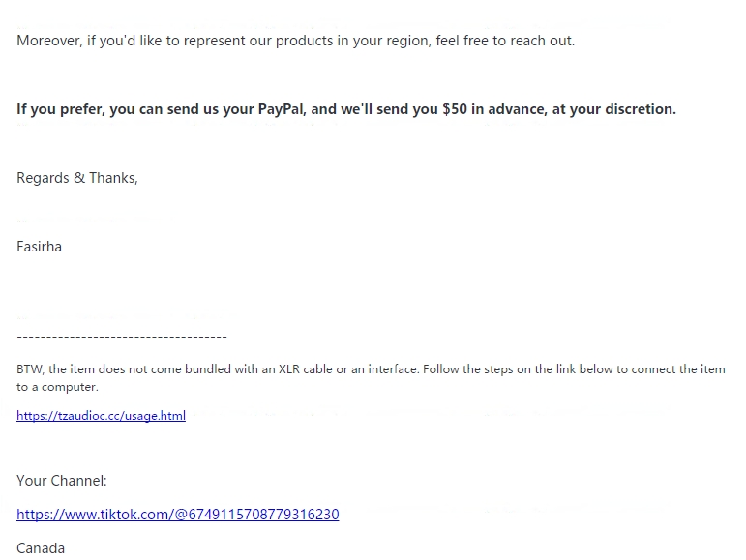The width and height of the screenshot is (746, 560).
Task: Click the word 'PayPal' in bold text
Action: point(282,109)
